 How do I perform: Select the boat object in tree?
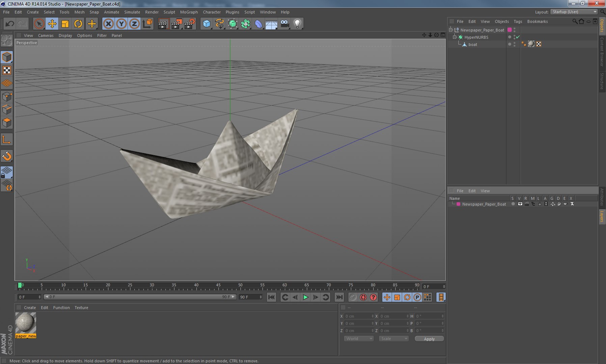473,44
